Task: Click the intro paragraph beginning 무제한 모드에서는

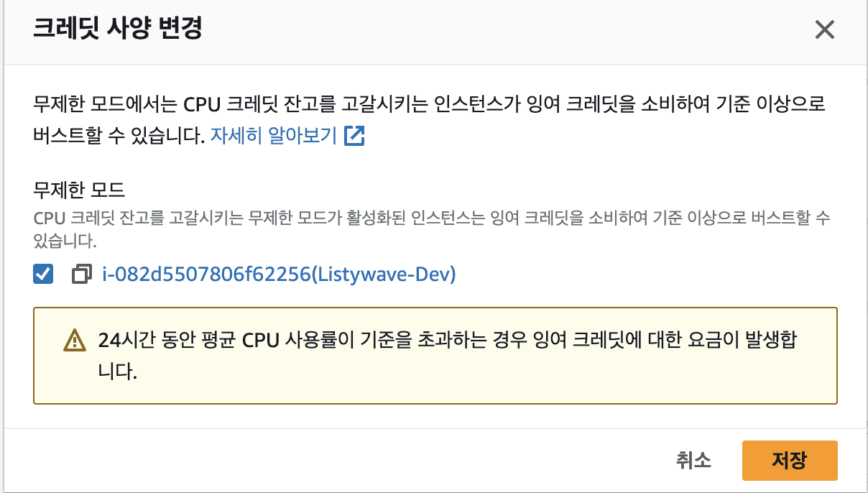Action: click(430, 104)
